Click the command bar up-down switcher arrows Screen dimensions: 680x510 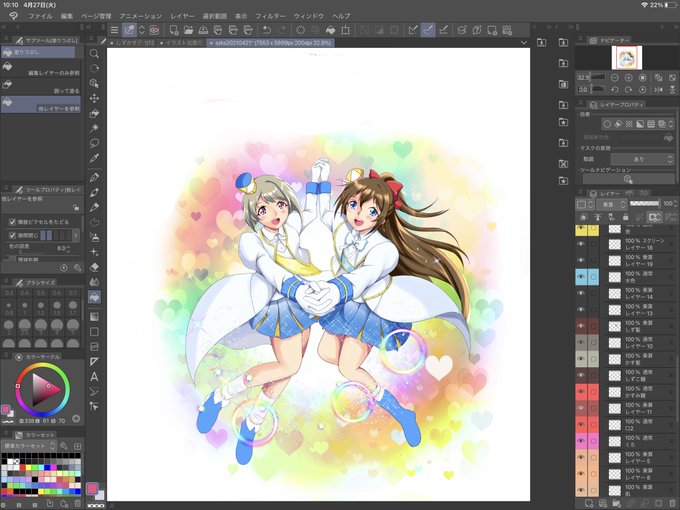pos(142,30)
